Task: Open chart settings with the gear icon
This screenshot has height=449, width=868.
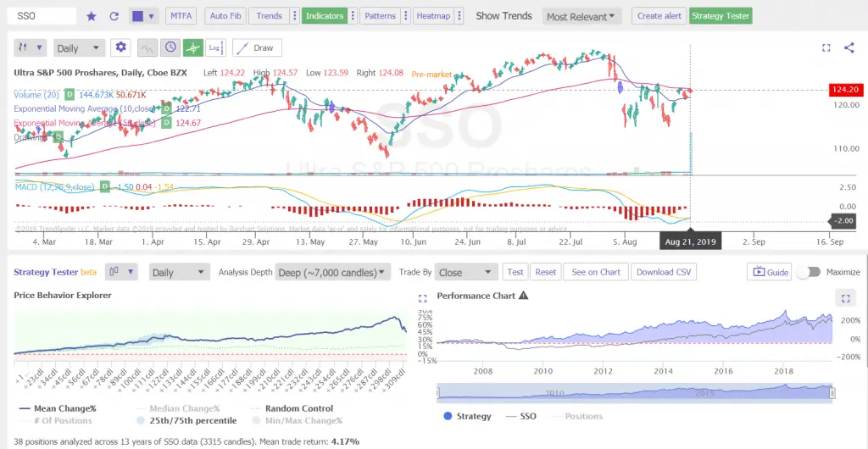Action: [x=120, y=47]
